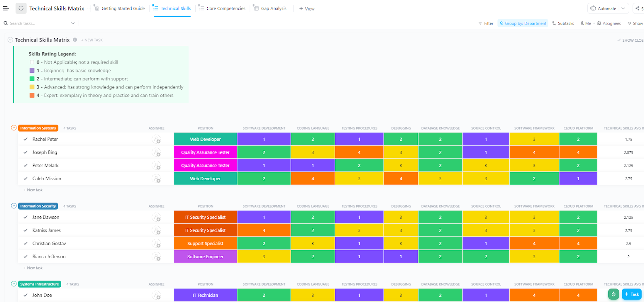Click the Automate button

click(603, 8)
